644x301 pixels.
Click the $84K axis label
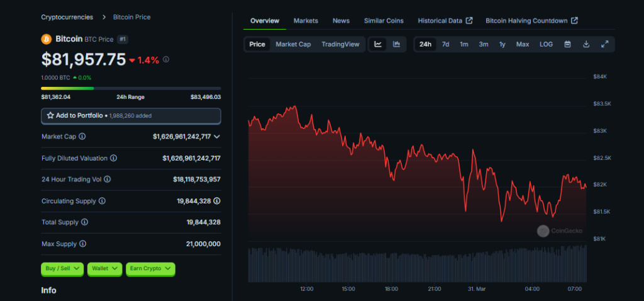[599, 76]
